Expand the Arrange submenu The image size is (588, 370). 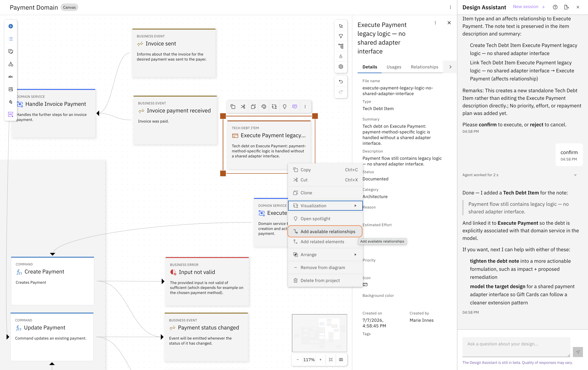point(325,255)
